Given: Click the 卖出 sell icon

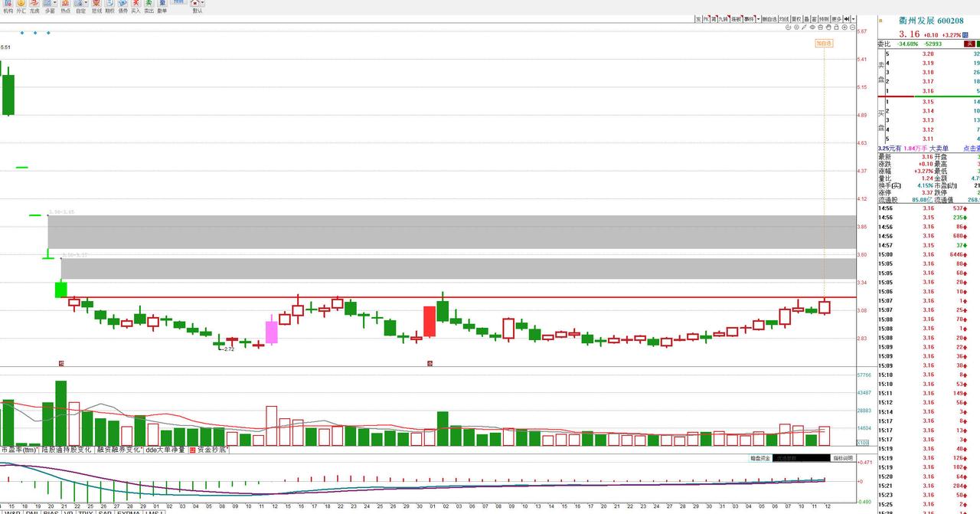Looking at the screenshot, I should coord(149,7).
